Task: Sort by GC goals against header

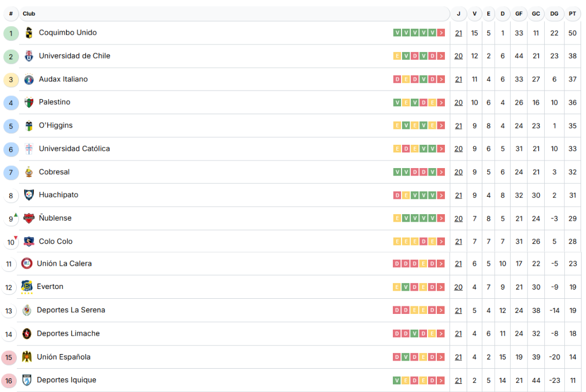Action: [536, 14]
